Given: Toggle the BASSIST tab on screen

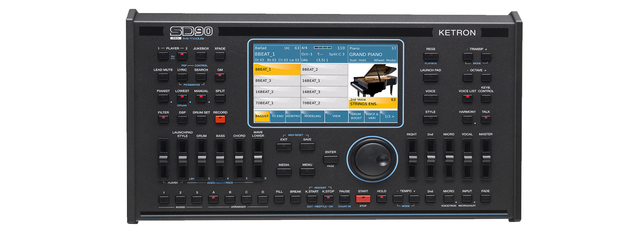Looking at the screenshot, I should pyautogui.click(x=262, y=116).
